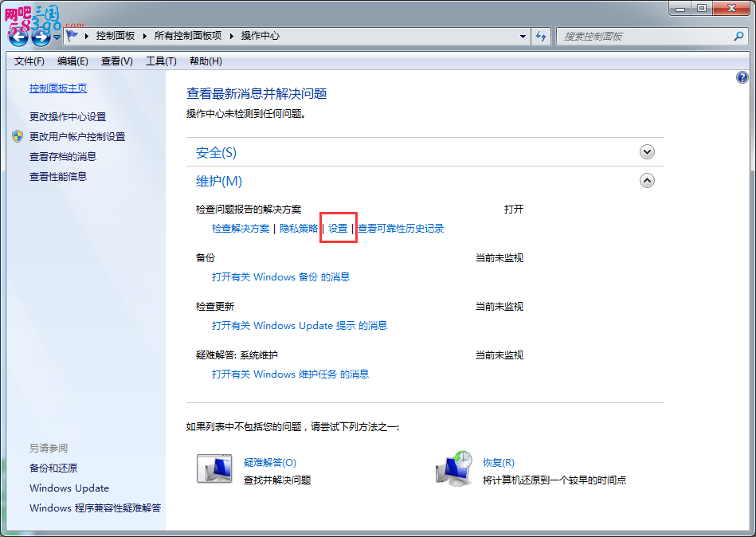
Task: Click 当前未监视 beside 疑难解答: 系统维护
Action: (499, 356)
